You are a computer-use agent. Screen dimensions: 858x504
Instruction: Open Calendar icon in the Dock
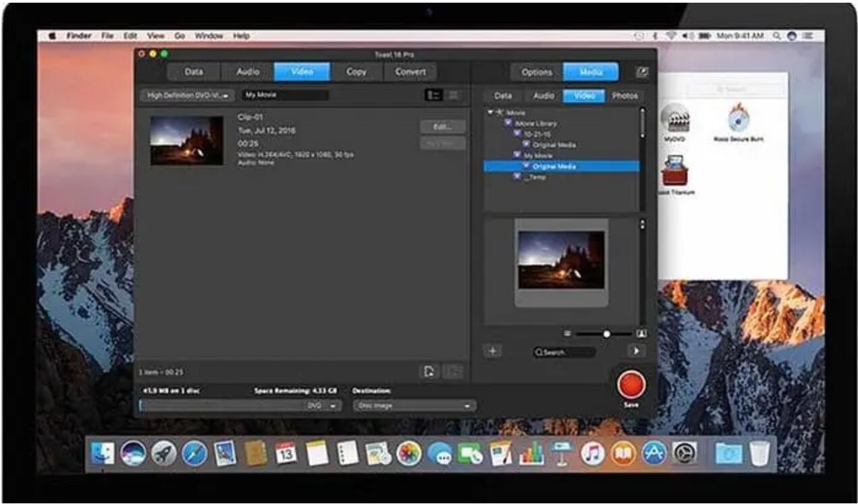[x=286, y=453]
